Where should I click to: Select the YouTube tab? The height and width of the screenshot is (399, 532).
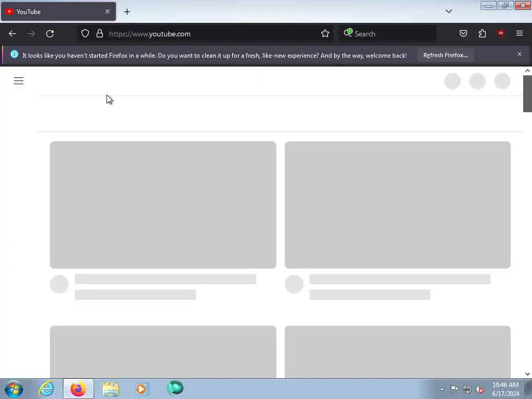coord(58,11)
